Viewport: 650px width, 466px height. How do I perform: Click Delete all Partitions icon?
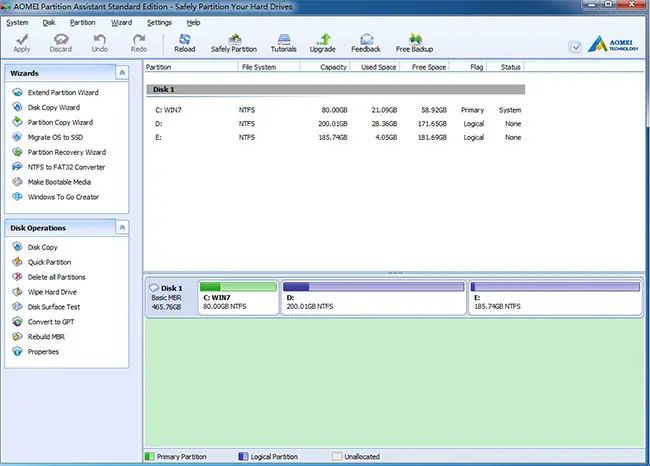coord(17,277)
